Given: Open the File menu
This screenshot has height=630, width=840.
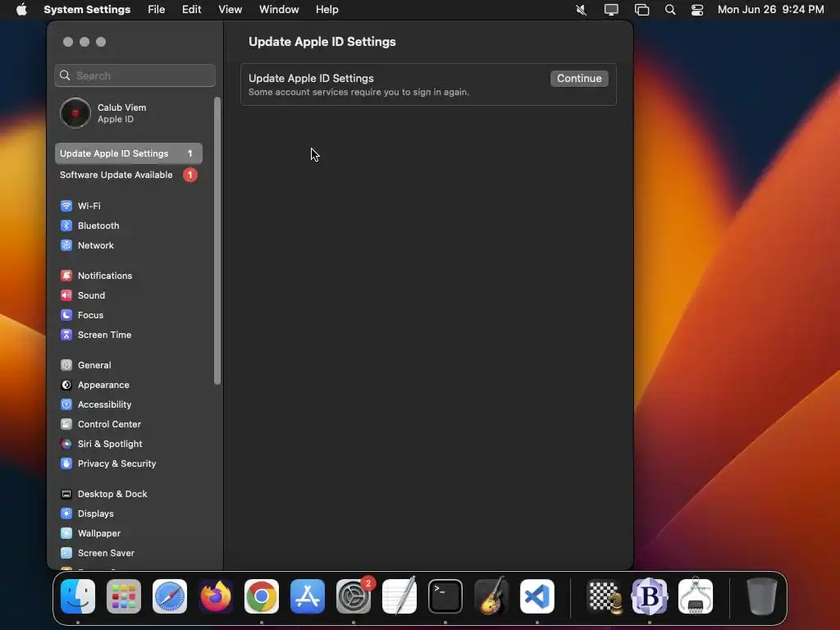Looking at the screenshot, I should tap(157, 10).
